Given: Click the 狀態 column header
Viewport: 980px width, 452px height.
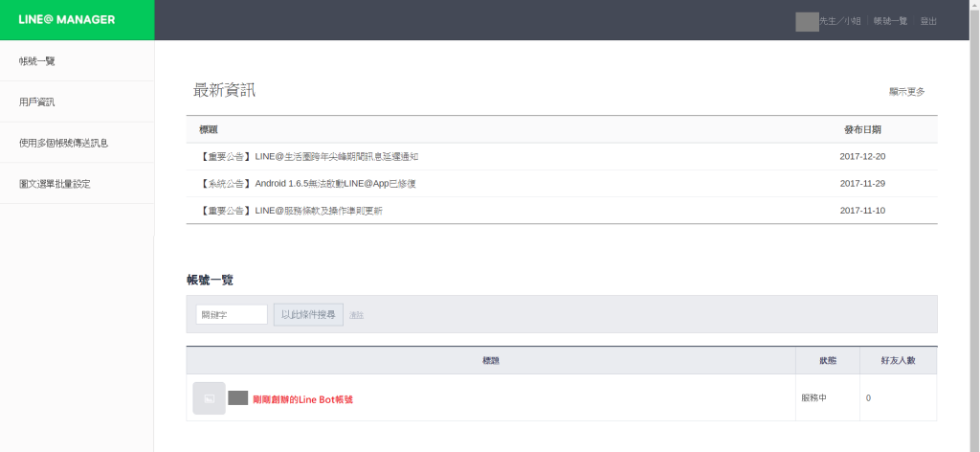Looking at the screenshot, I should (x=828, y=361).
